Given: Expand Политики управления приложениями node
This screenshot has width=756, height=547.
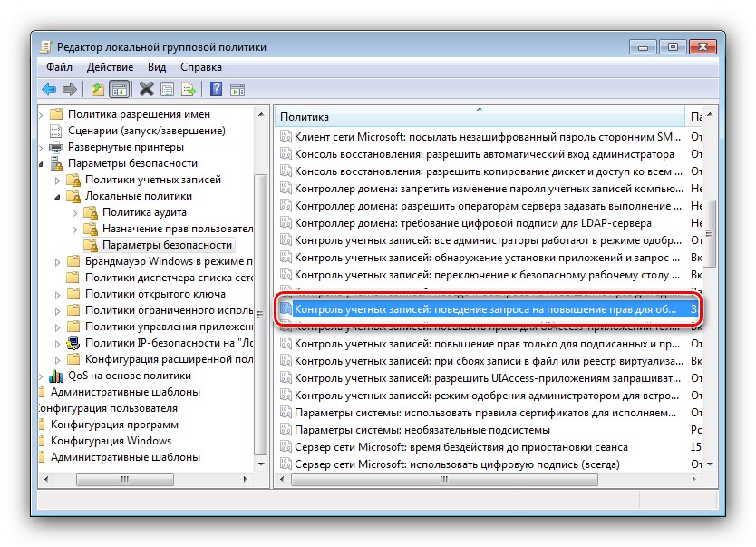Looking at the screenshot, I should click(x=57, y=327).
